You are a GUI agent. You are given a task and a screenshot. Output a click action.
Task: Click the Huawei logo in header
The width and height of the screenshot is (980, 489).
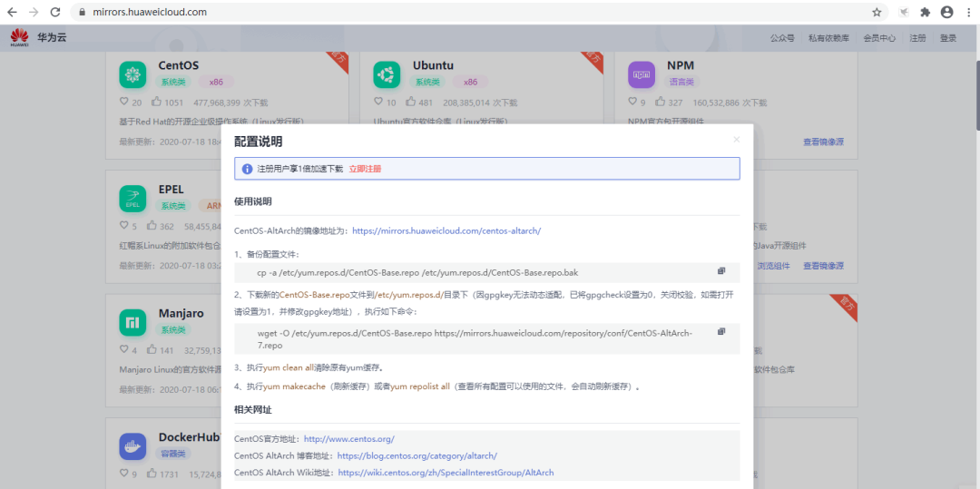[x=20, y=37]
